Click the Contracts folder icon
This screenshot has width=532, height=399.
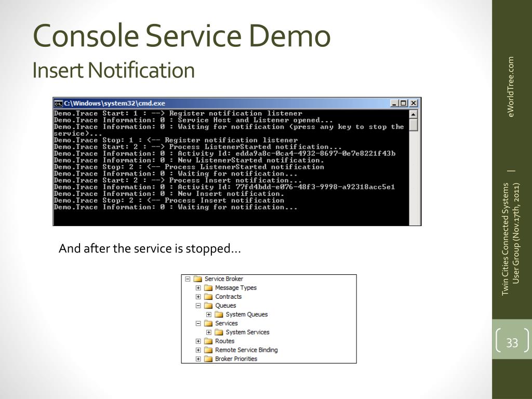click(x=208, y=297)
